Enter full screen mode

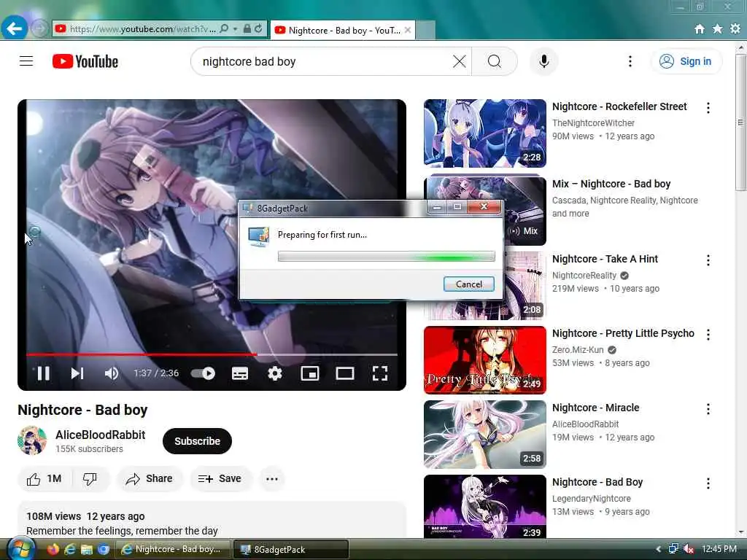coord(379,373)
